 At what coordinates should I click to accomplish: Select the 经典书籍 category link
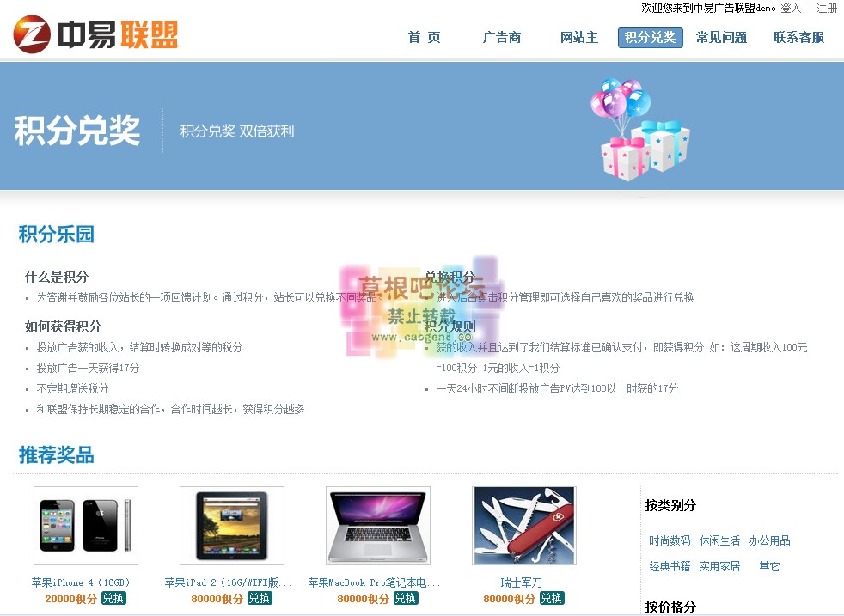pyautogui.click(x=670, y=567)
